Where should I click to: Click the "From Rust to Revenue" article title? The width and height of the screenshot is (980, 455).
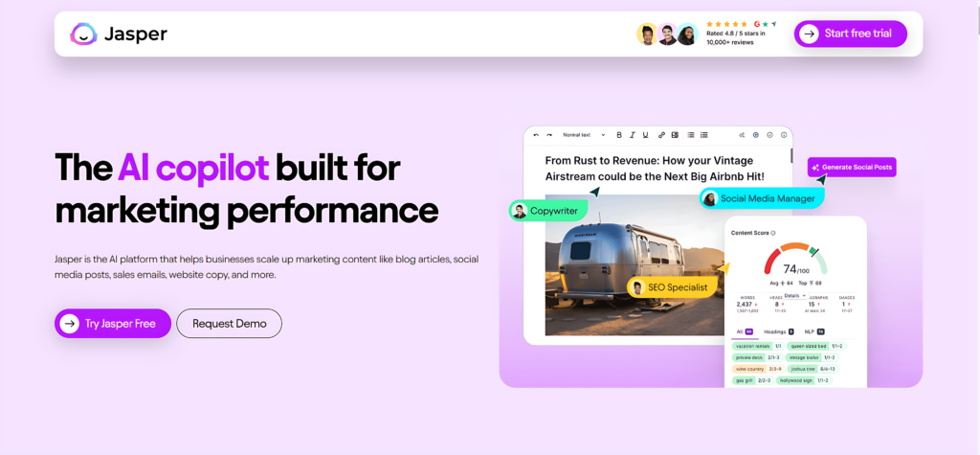[x=655, y=169]
